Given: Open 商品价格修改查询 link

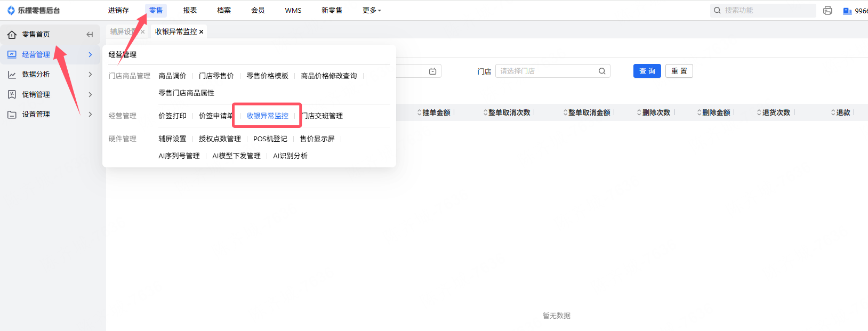Looking at the screenshot, I should (329, 76).
